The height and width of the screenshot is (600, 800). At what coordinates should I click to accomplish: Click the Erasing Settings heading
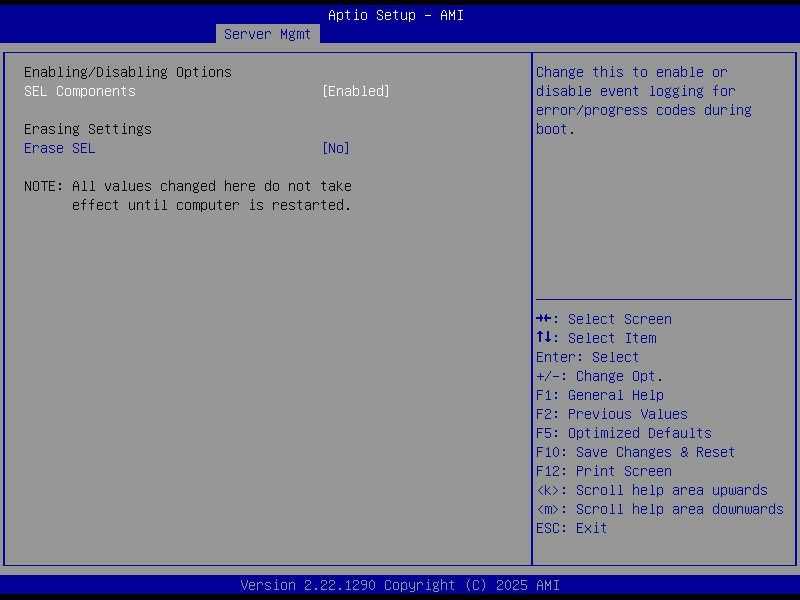point(88,129)
